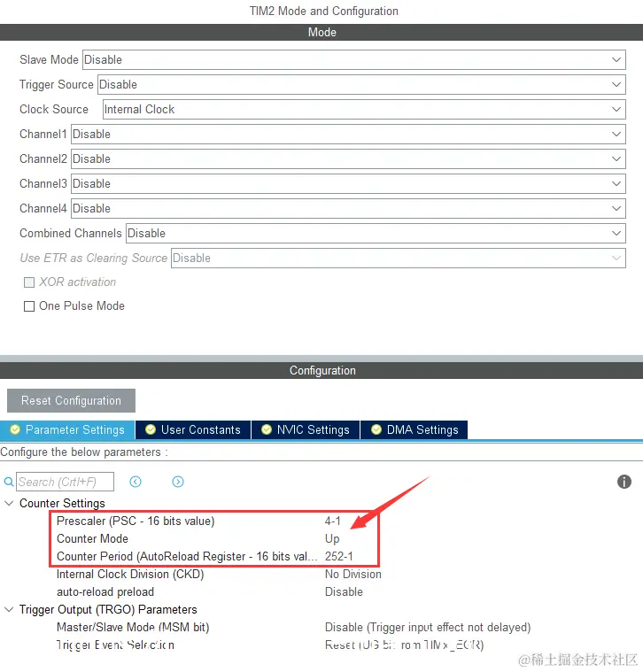Enable the One Pulse Mode checkbox

29,306
